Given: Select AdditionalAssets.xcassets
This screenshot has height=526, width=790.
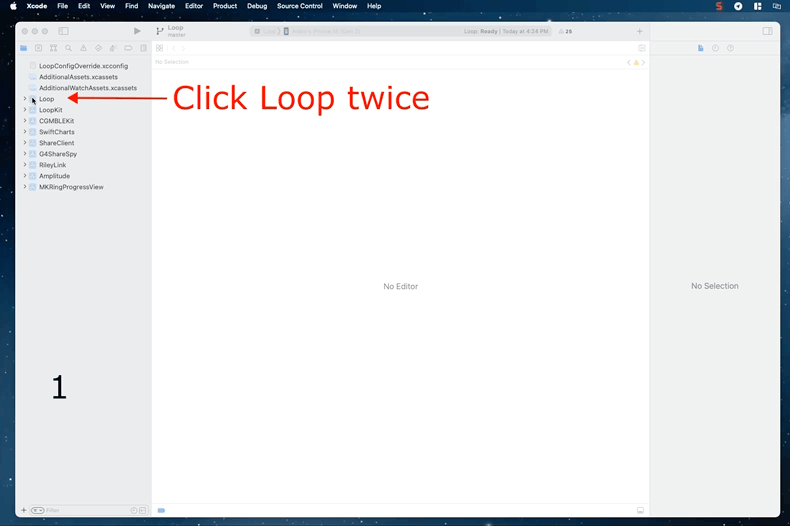Looking at the screenshot, I should point(78,77).
